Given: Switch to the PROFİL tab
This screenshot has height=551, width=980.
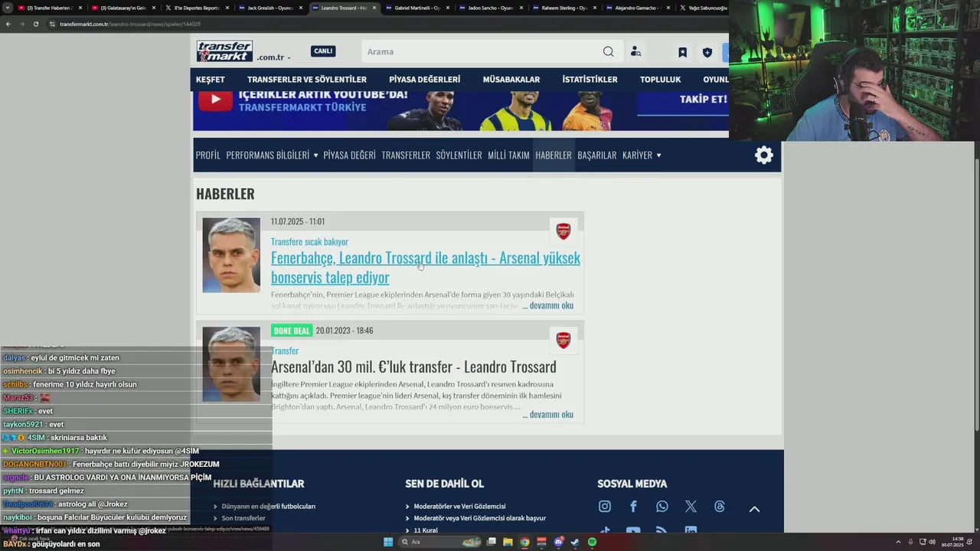Looking at the screenshot, I should (207, 155).
